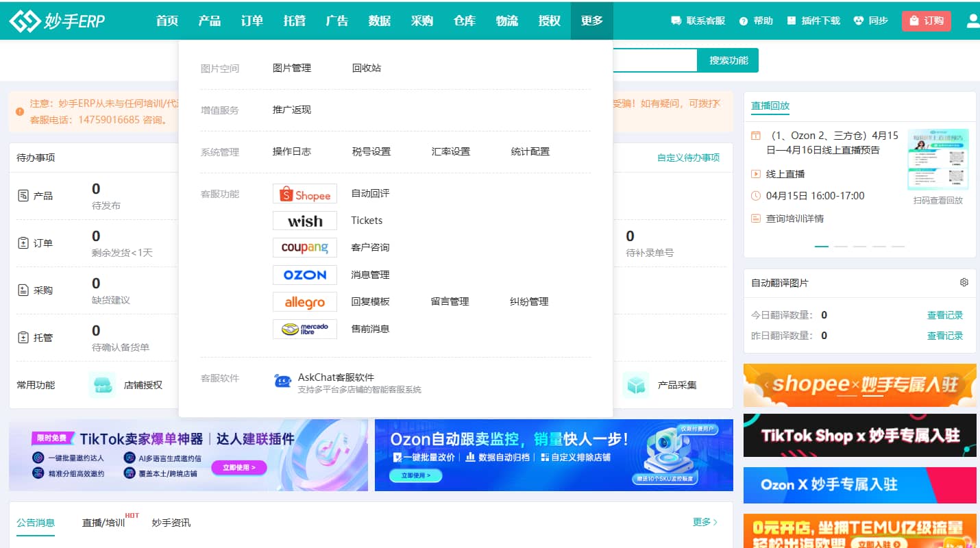Select the OZON platform logo
980x548 pixels.
[x=305, y=275]
